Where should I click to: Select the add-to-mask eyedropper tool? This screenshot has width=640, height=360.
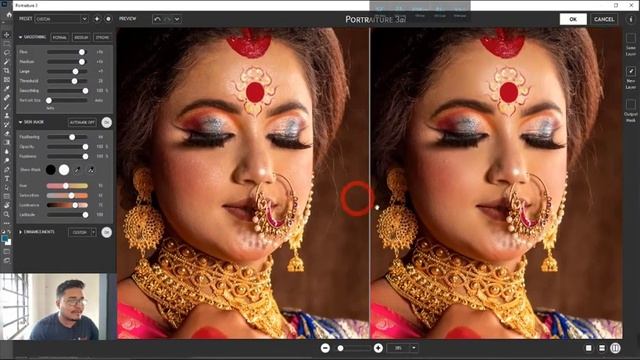point(91,170)
